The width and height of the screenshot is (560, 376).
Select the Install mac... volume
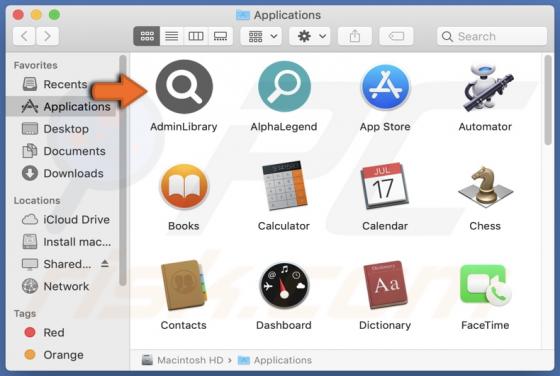[61, 242]
